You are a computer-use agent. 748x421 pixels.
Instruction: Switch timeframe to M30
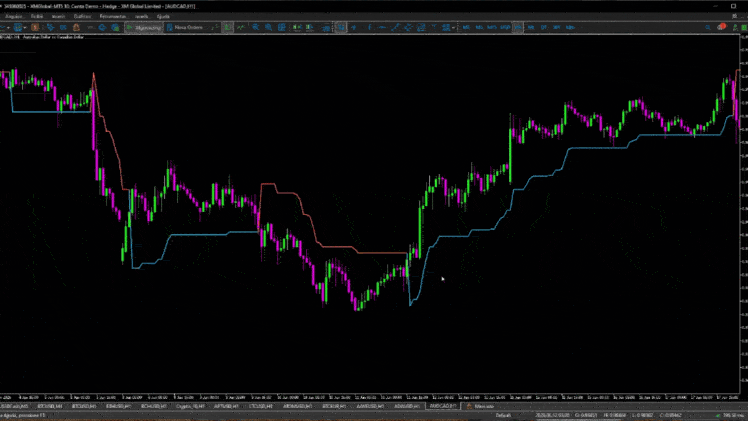[x=505, y=27]
